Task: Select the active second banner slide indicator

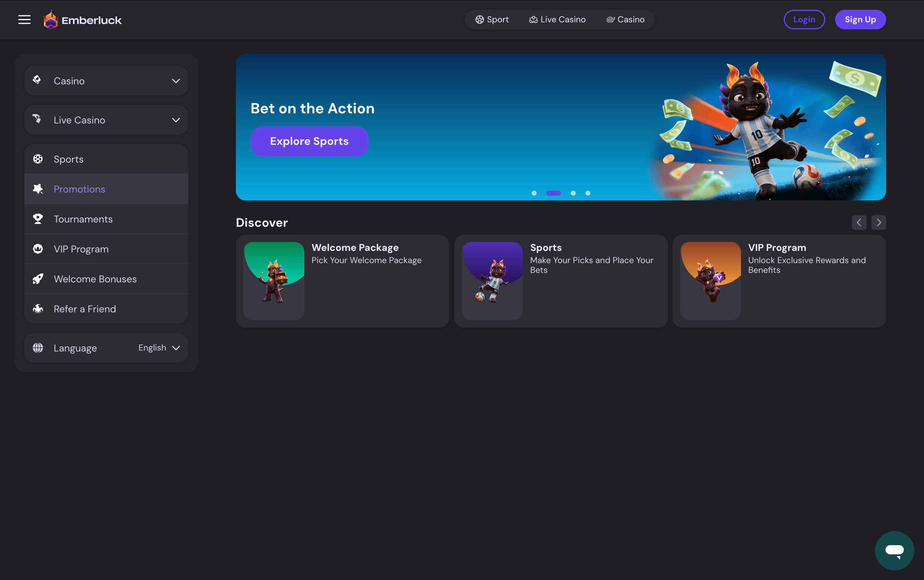Action: [553, 193]
